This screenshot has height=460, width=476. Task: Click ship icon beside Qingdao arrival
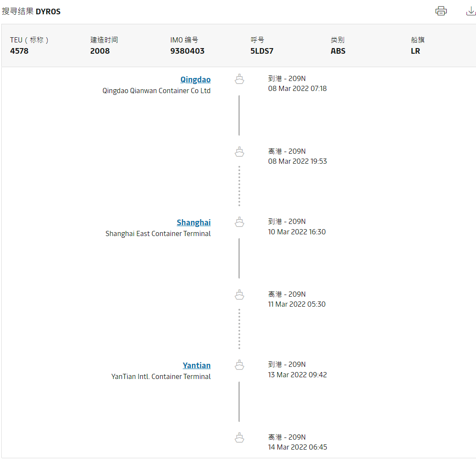coord(239,79)
